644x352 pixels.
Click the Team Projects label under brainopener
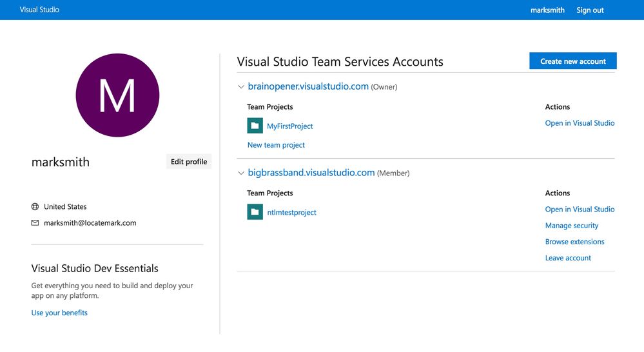point(270,107)
